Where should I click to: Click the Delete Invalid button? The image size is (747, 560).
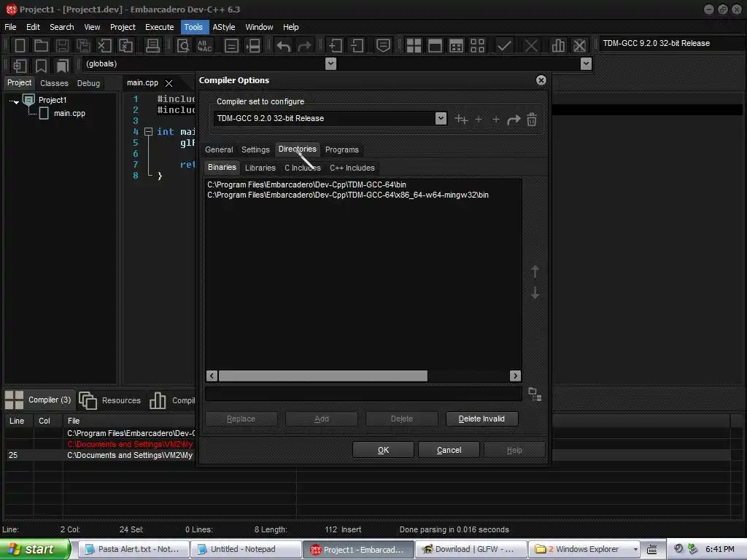point(481,419)
